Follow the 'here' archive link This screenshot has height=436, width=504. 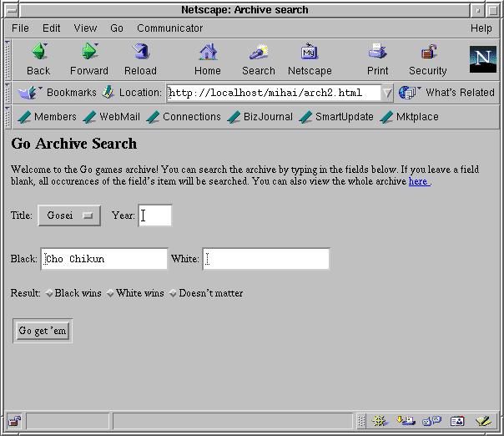(418, 181)
